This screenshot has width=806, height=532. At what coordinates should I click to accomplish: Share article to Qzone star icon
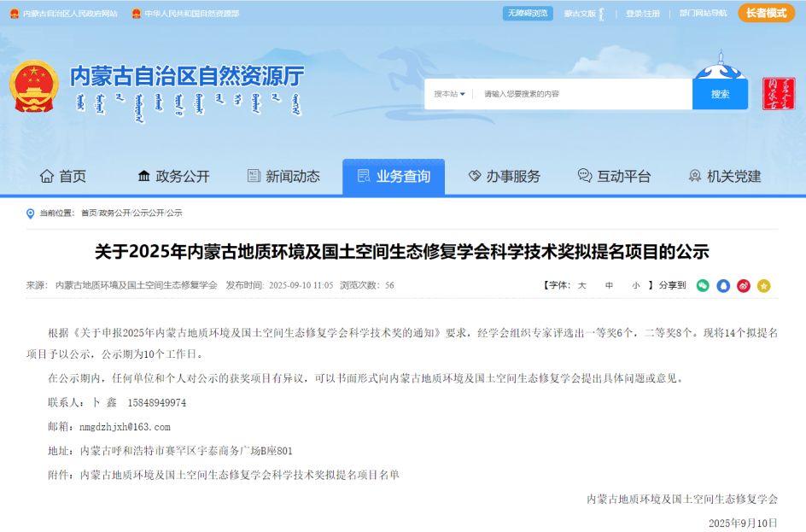[763, 285]
